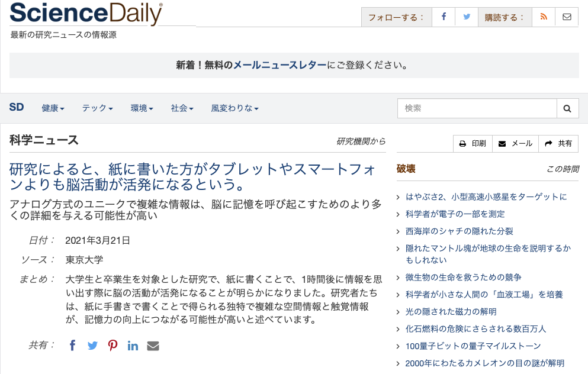
Task: Click the Facebook follow icon in header
Action: click(x=444, y=17)
